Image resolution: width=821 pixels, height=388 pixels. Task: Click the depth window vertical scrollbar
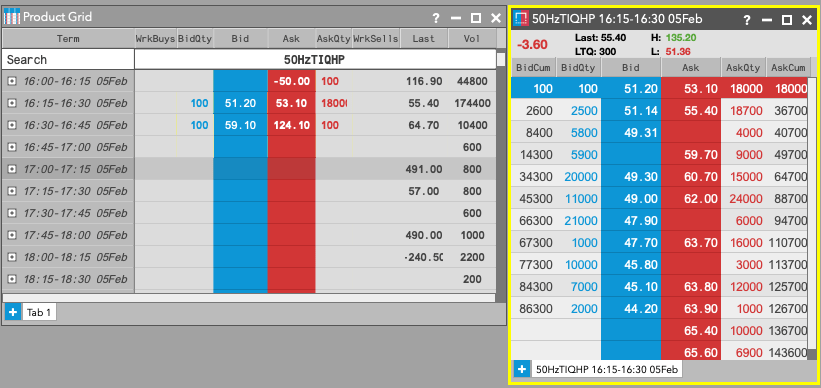[812, 218]
